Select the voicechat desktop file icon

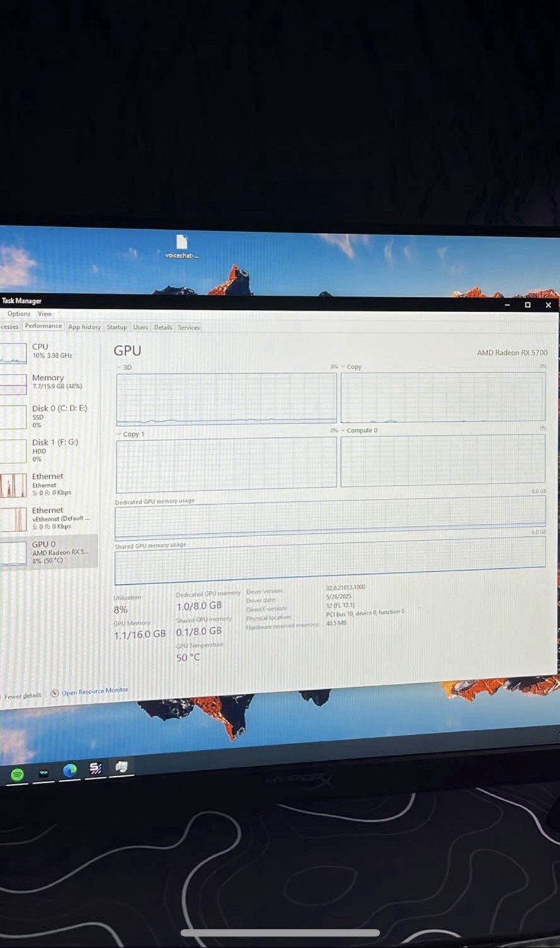181,246
